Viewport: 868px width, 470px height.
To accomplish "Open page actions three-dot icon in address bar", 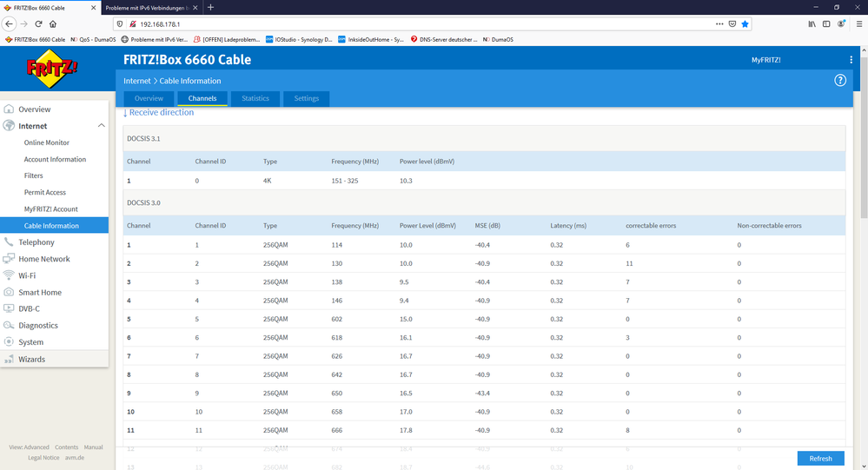I will tap(719, 23).
